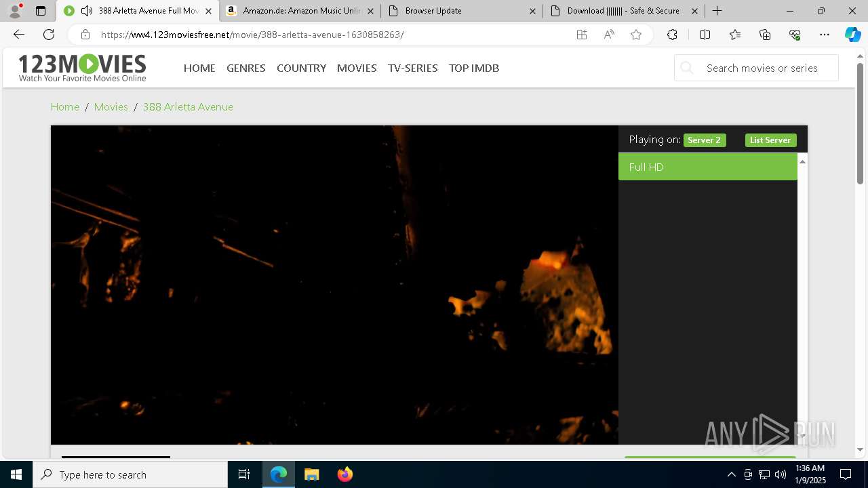Follow the Home breadcrumb link
Image resolution: width=868 pixels, height=488 pixels.
pyautogui.click(x=65, y=106)
